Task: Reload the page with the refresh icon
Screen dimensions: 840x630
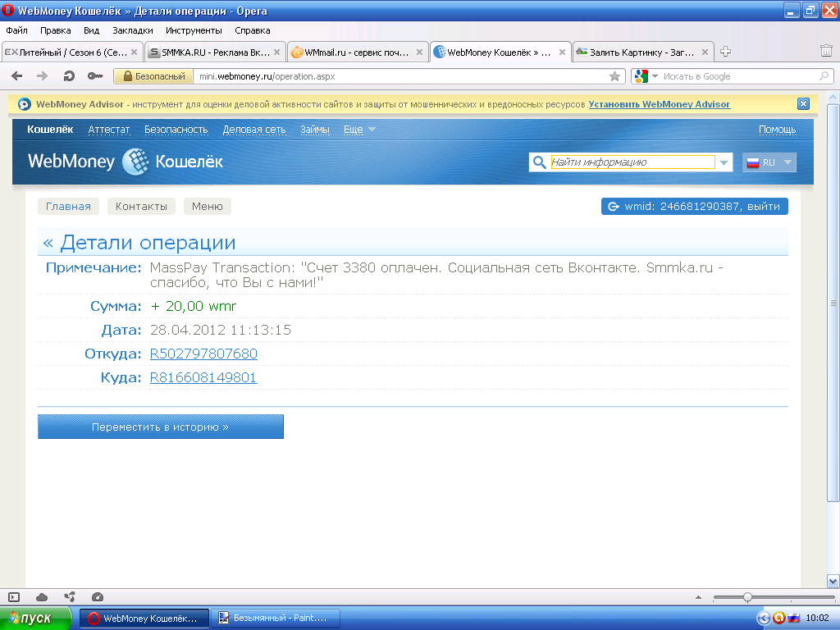Action: [x=69, y=76]
